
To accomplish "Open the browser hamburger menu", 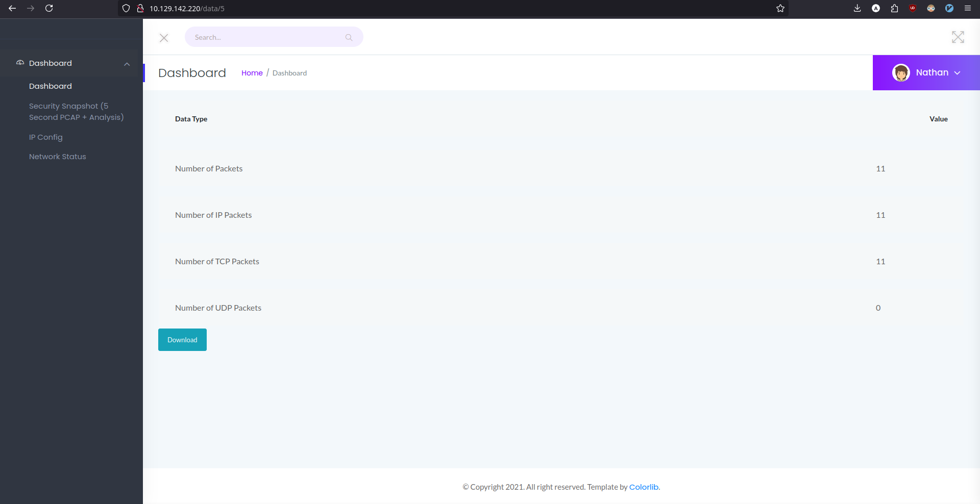I will [x=968, y=8].
